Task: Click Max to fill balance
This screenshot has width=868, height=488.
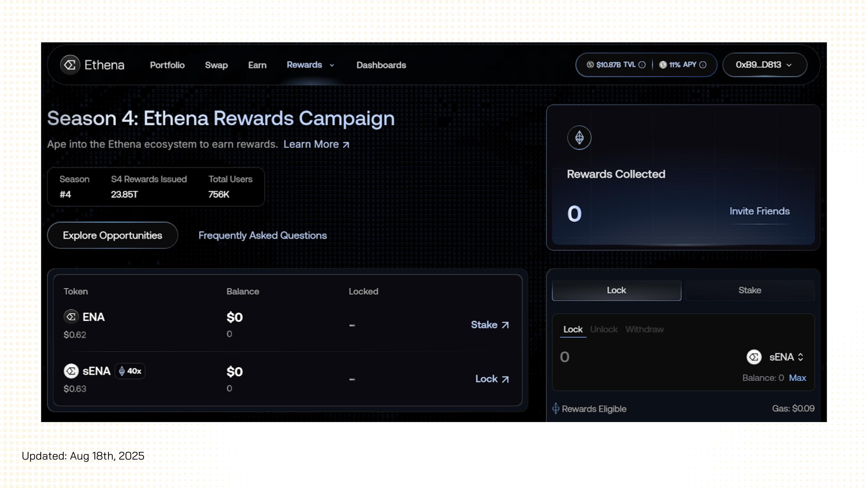Action: pos(797,378)
